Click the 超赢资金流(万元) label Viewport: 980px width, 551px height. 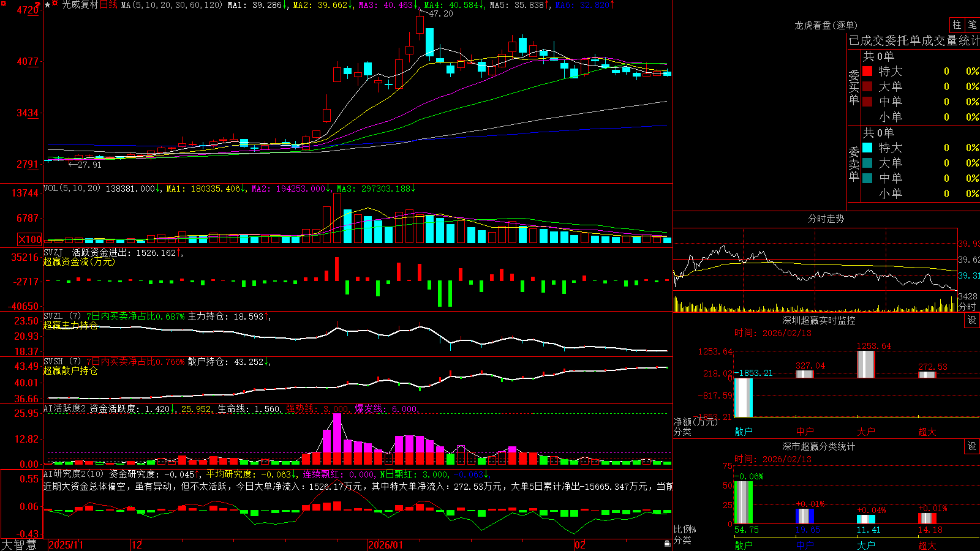79,261
